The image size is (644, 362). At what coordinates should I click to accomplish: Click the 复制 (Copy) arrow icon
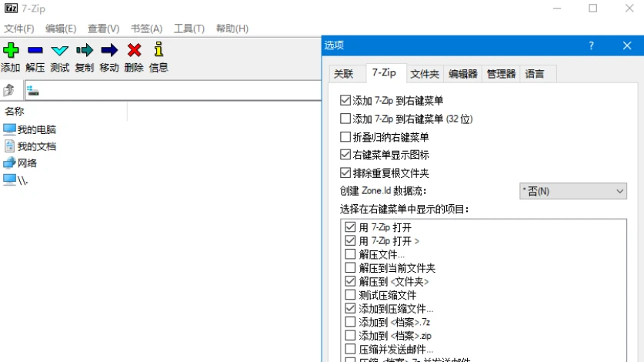(x=85, y=51)
